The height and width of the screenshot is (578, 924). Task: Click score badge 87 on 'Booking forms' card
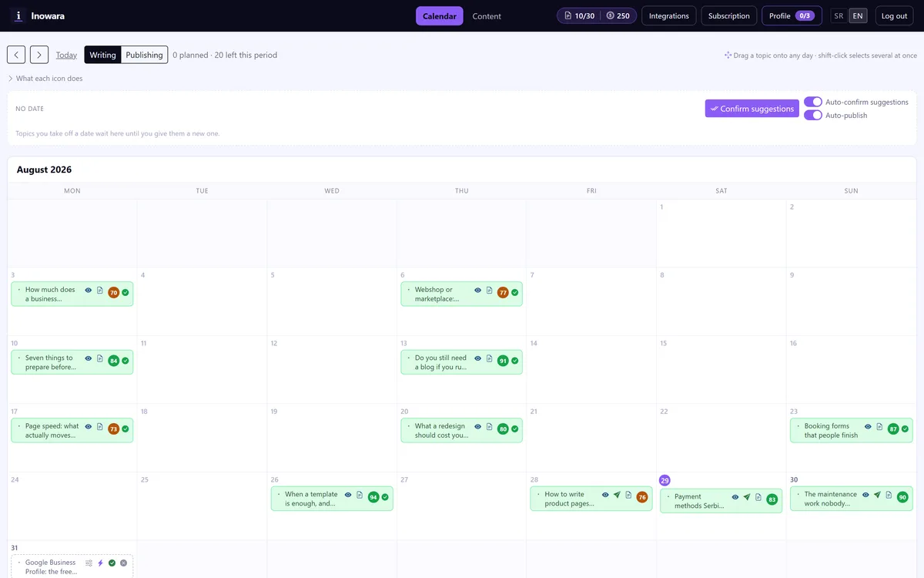[893, 429]
